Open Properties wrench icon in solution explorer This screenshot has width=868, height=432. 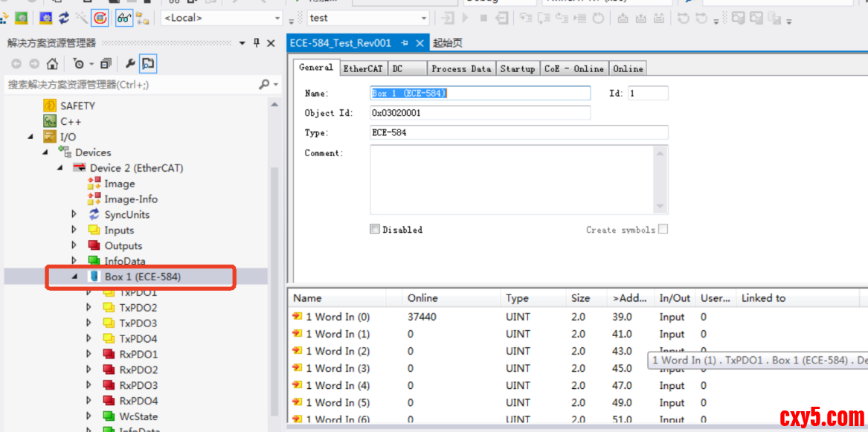(129, 64)
